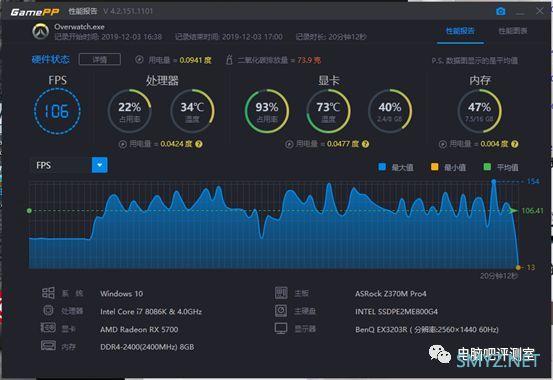The image size is (553, 380).
Task: Click the Windows 10 system text
Action: tap(122, 294)
